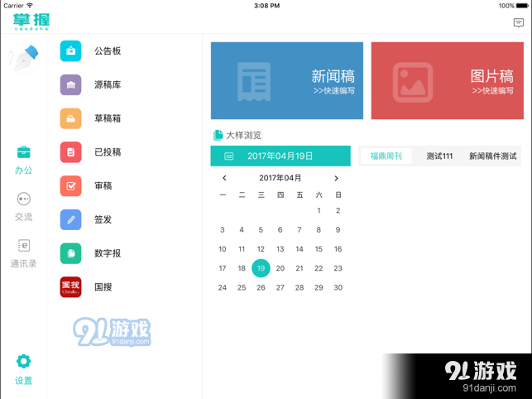Select day 26 in the calendar
The height and width of the screenshot is (399, 532).
point(261,287)
